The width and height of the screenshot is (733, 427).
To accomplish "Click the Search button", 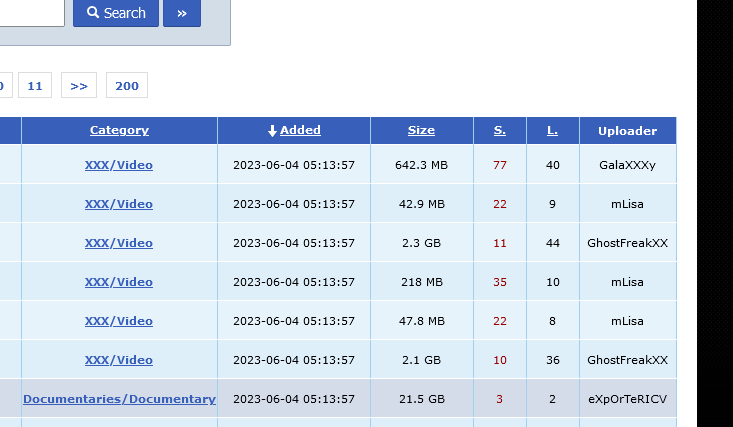I will coord(116,13).
